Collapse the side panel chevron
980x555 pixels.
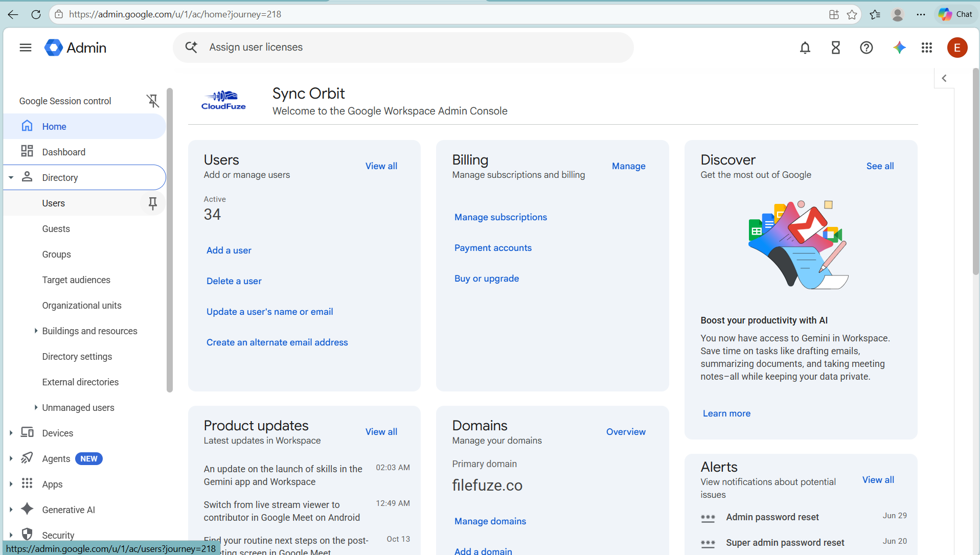pos(944,78)
